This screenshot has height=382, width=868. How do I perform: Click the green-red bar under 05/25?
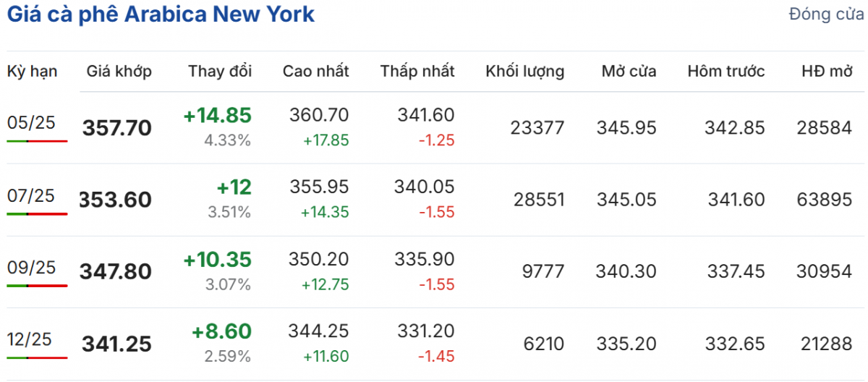(x=37, y=140)
